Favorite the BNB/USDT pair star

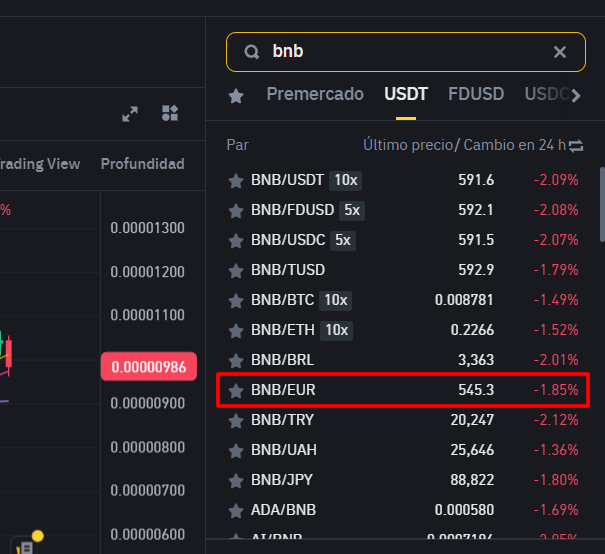236,181
